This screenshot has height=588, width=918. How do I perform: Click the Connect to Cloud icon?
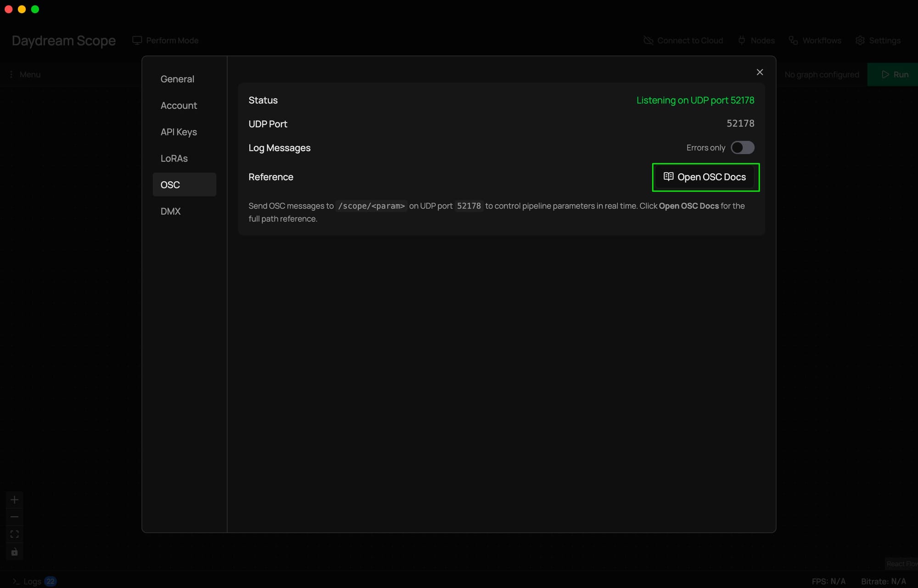(648, 40)
